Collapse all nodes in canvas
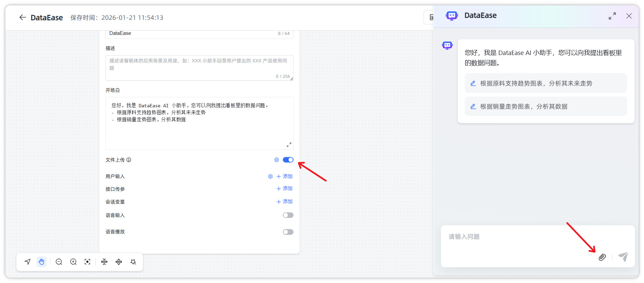 (x=104, y=262)
